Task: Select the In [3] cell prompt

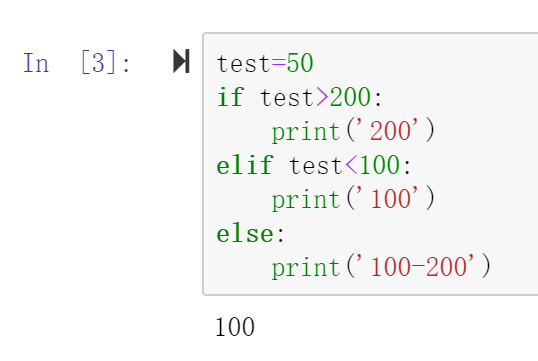Action: pos(77,63)
